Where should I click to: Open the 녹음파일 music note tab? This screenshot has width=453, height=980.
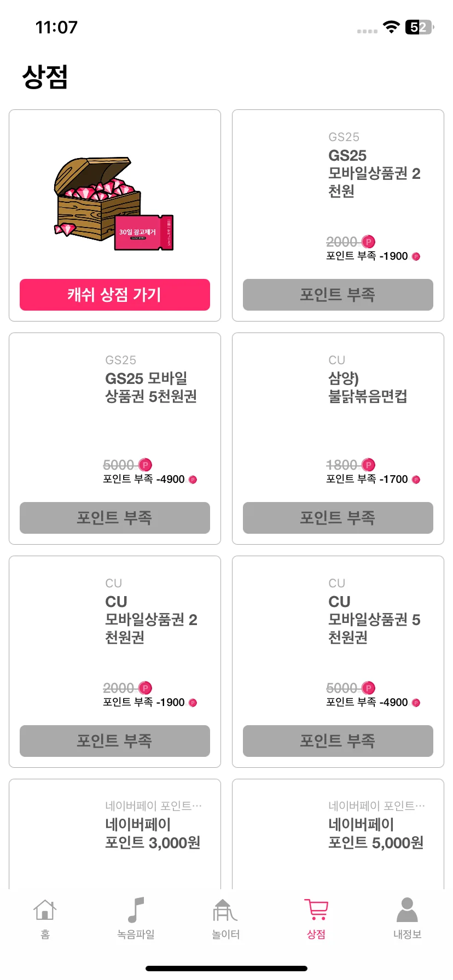pos(136,910)
